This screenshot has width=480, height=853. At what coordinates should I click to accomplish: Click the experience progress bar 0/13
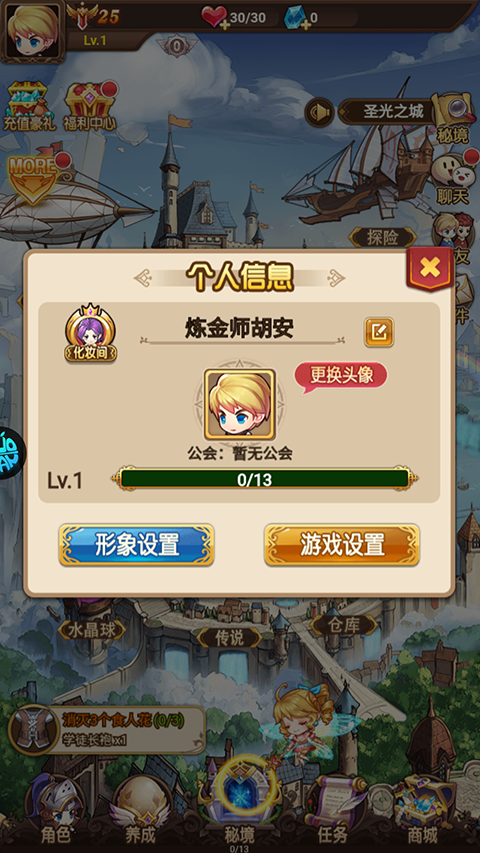point(265,479)
